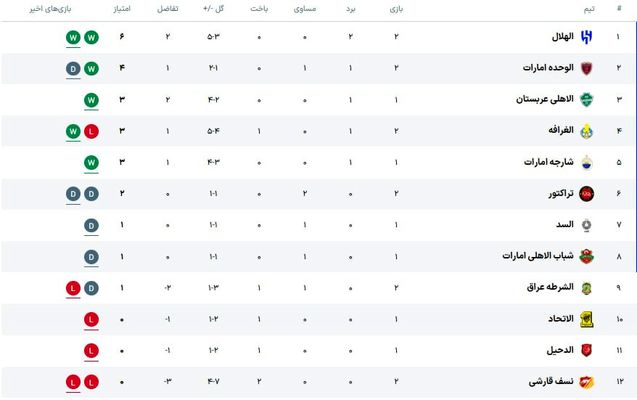Click the win badge in Sharjah row
Screen dimensions: 637x400
click(x=91, y=162)
